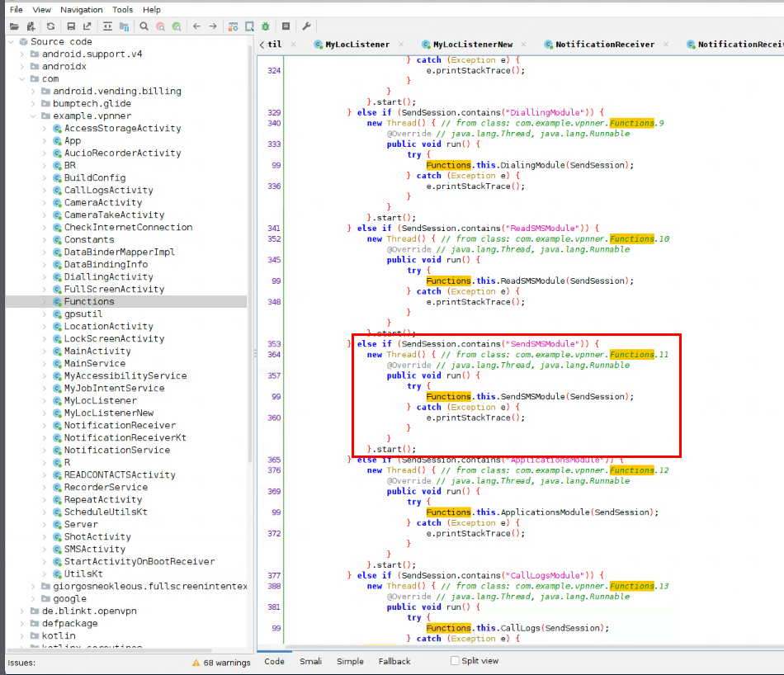Enable the Split view checkbox

click(455, 661)
